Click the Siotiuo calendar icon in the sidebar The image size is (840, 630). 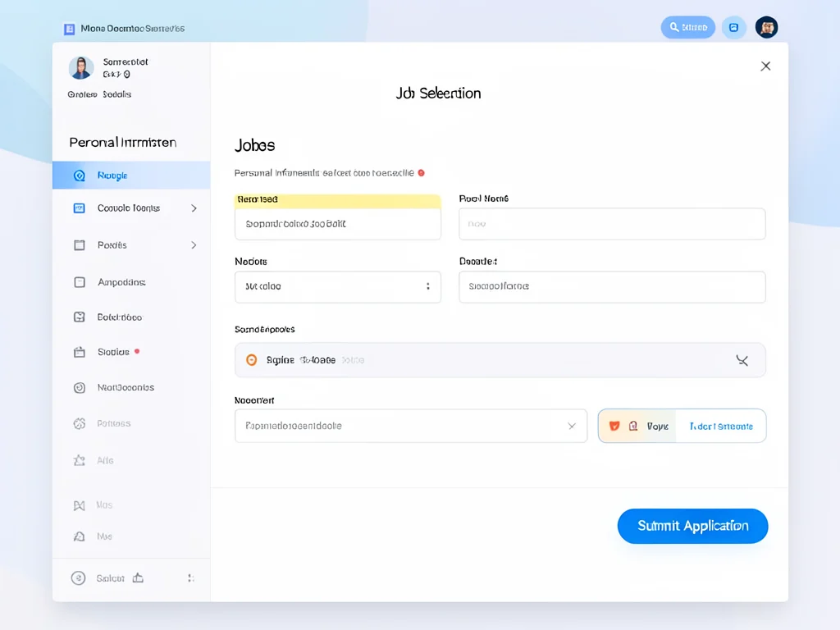(80, 352)
